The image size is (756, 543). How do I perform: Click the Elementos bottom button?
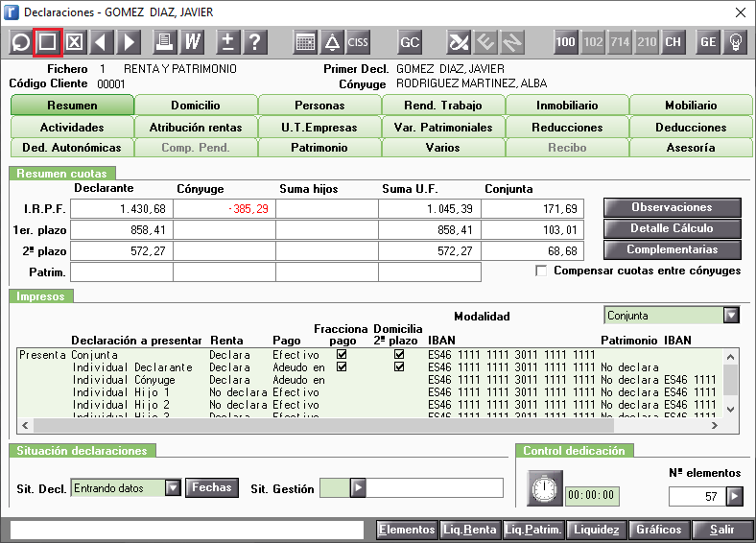[x=407, y=530]
